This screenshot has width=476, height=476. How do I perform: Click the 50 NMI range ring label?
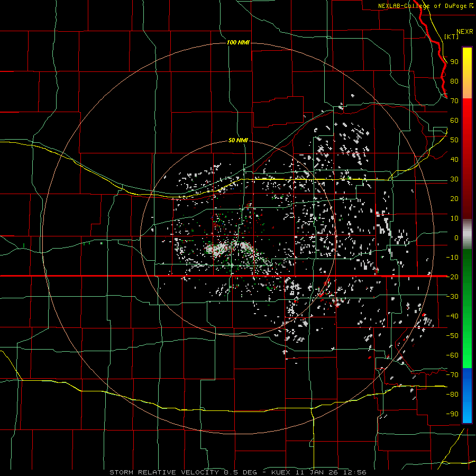[238, 140]
